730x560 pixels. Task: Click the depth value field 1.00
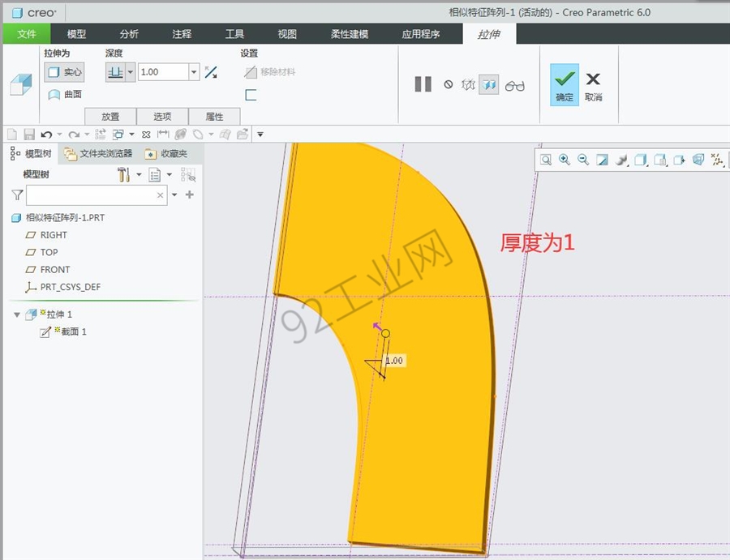pos(163,72)
